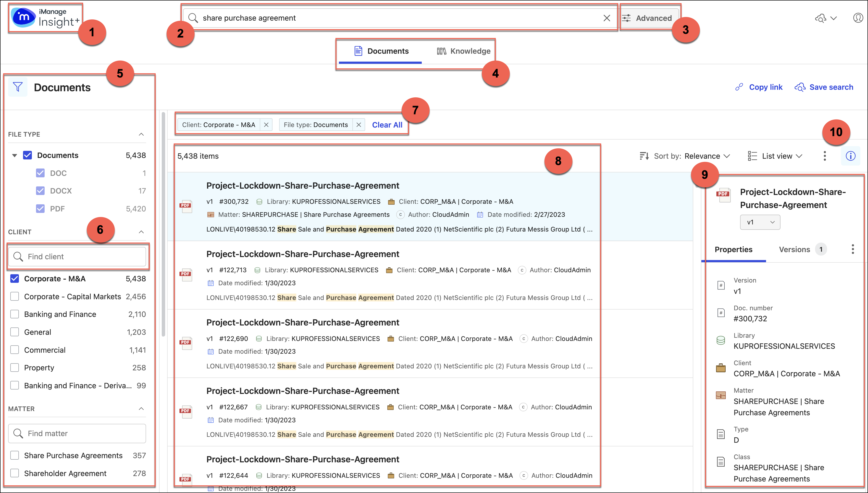Open the Versions tab in details panel
The width and height of the screenshot is (868, 493).
click(x=794, y=249)
